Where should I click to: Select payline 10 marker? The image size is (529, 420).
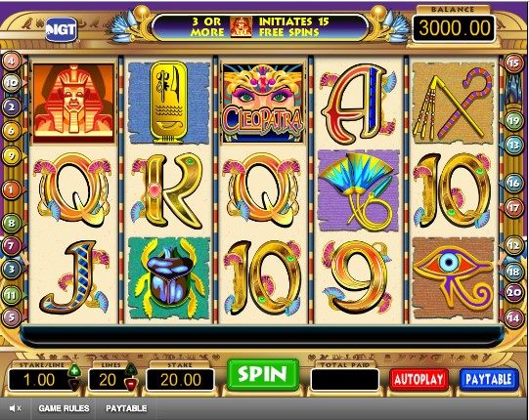click(x=12, y=83)
